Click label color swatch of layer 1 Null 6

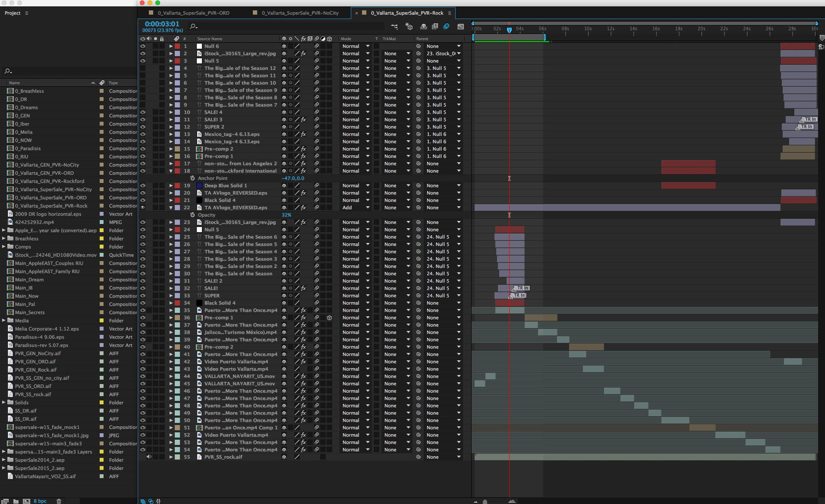[177, 46]
